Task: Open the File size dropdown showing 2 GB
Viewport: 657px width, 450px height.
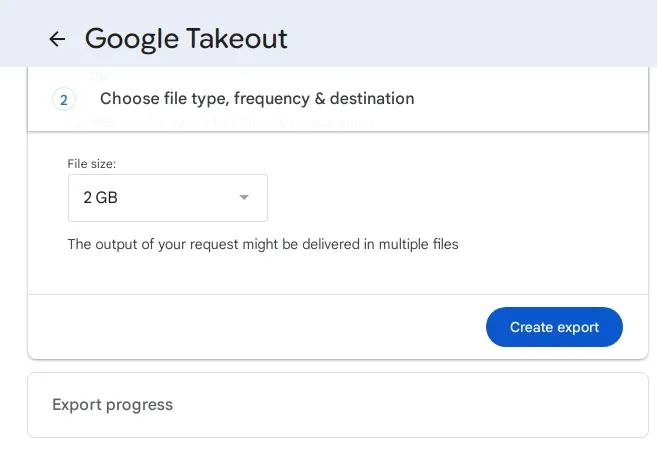Action: 168,198
